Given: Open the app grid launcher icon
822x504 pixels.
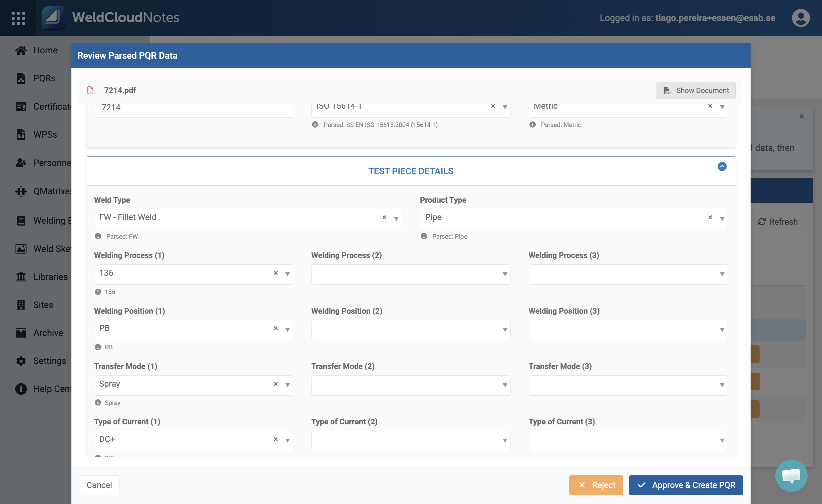Looking at the screenshot, I should pyautogui.click(x=18, y=18).
